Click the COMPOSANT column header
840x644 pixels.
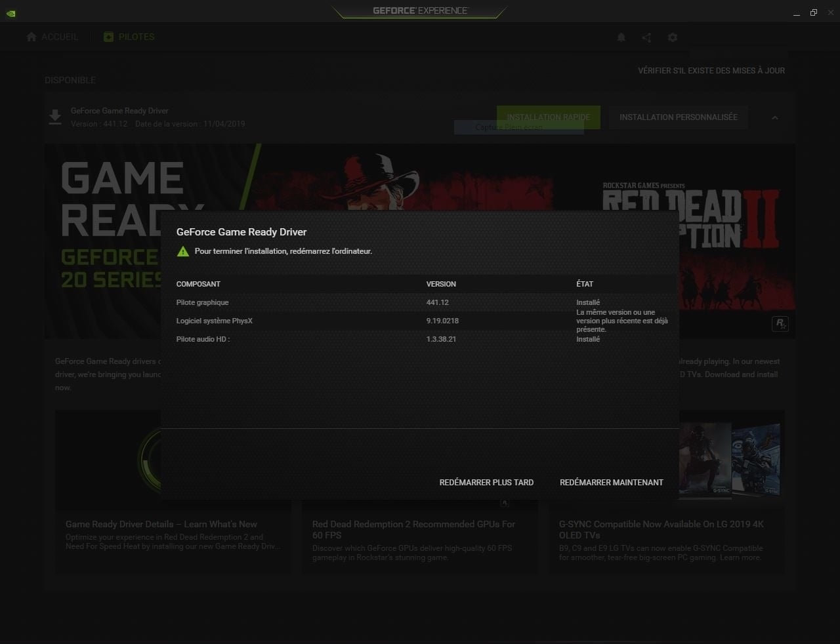click(x=198, y=284)
